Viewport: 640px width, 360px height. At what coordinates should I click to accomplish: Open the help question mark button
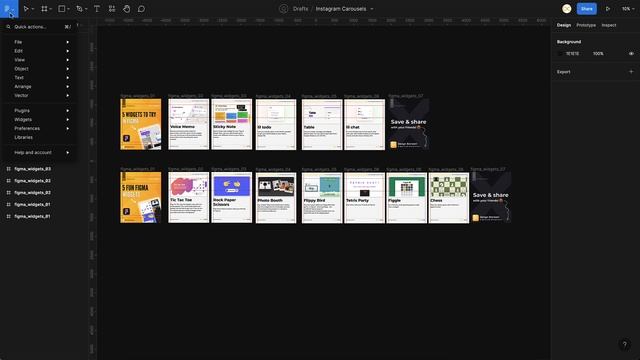[624, 344]
